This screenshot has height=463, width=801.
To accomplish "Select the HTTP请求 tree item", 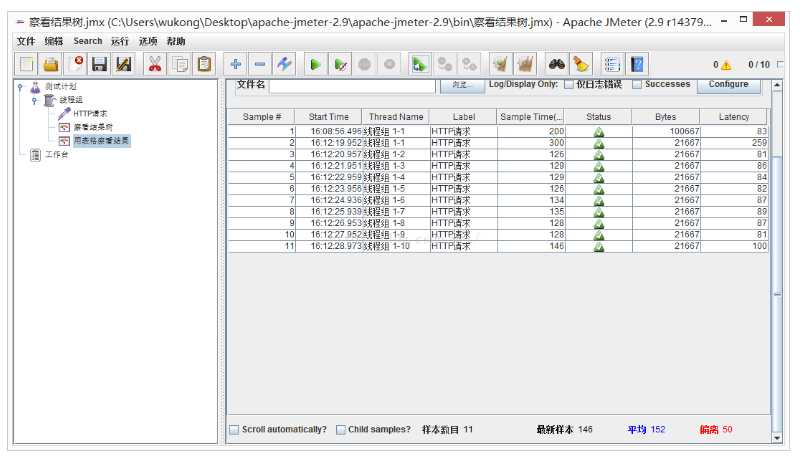I will click(x=90, y=113).
